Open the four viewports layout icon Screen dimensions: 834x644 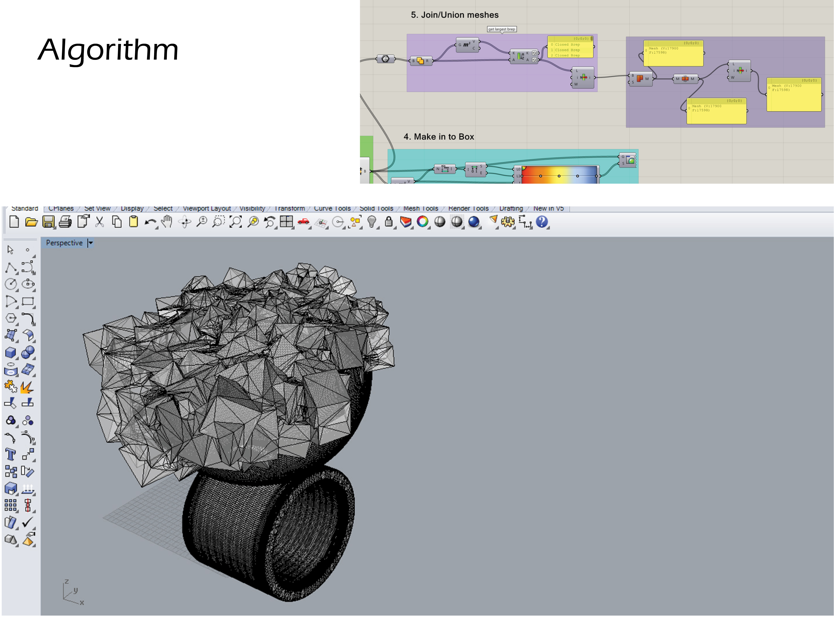286,221
